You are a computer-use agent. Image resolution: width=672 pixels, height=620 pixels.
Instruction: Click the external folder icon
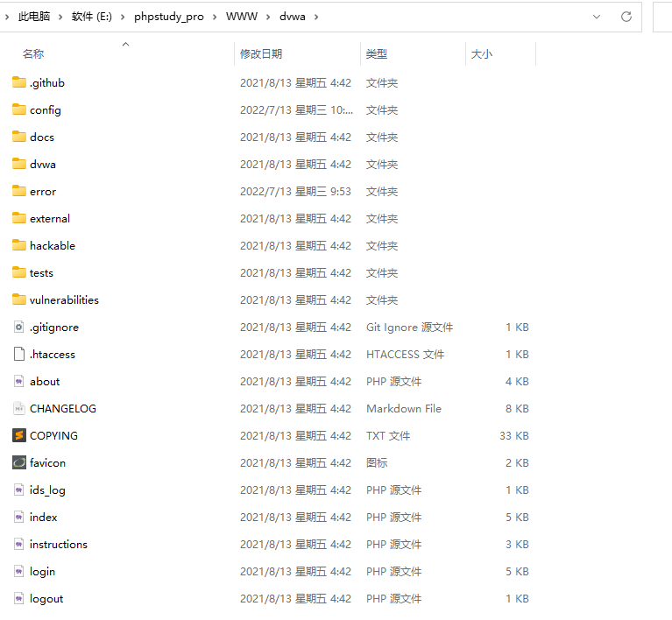pos(19,218)
